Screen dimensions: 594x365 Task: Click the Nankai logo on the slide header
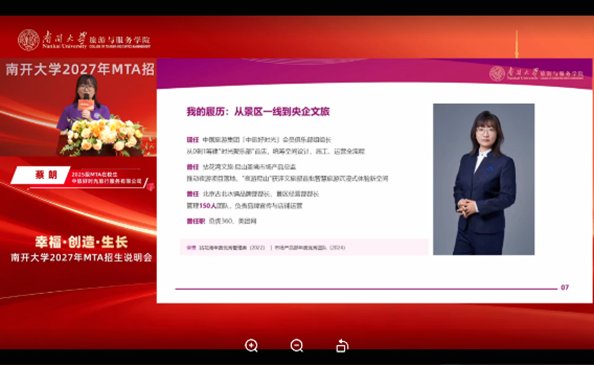point(536,73)
